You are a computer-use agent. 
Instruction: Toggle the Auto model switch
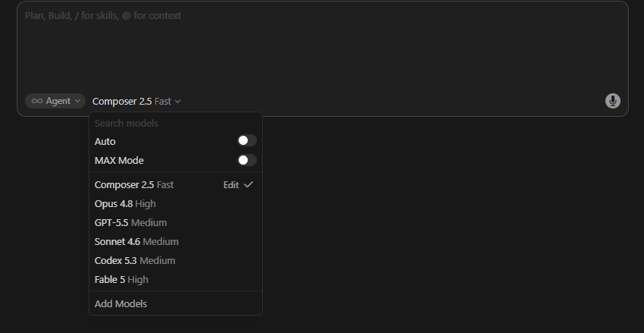coord(247,140)
